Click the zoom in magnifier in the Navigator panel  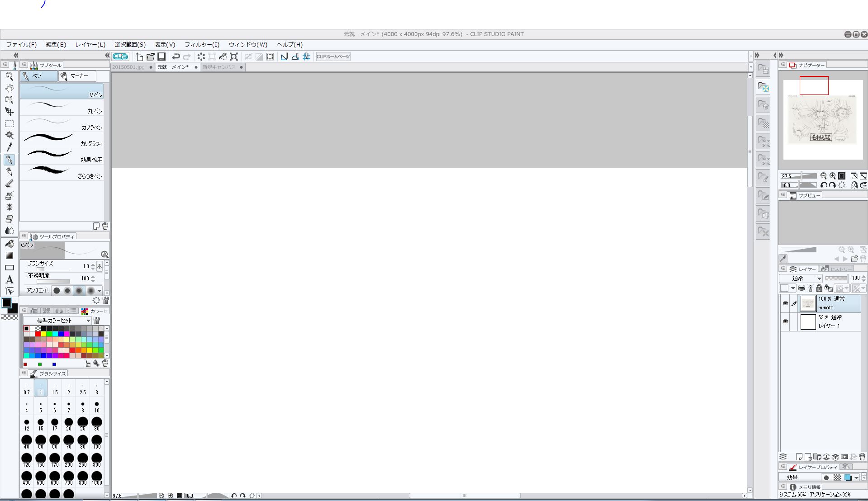click(x=833, y=176)
